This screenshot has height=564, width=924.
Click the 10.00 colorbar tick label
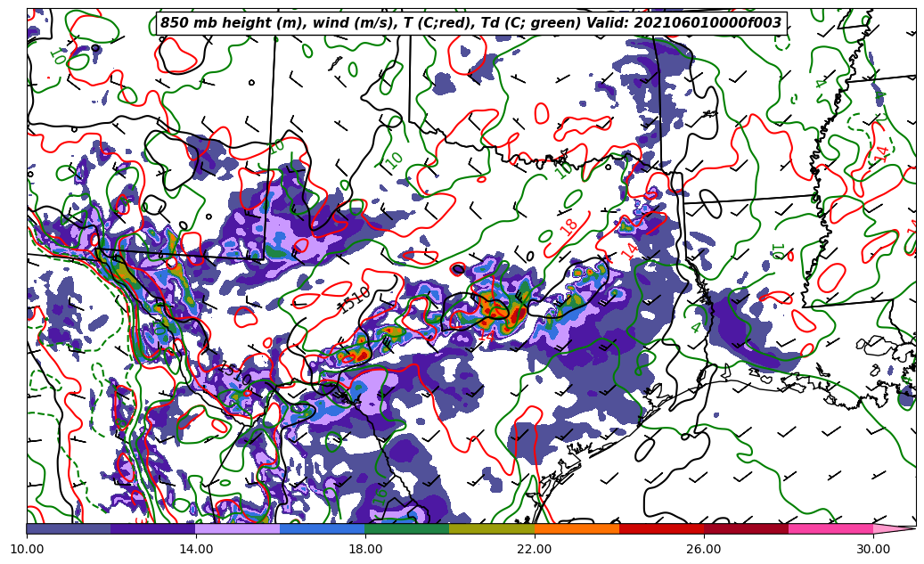click(27, 549)
